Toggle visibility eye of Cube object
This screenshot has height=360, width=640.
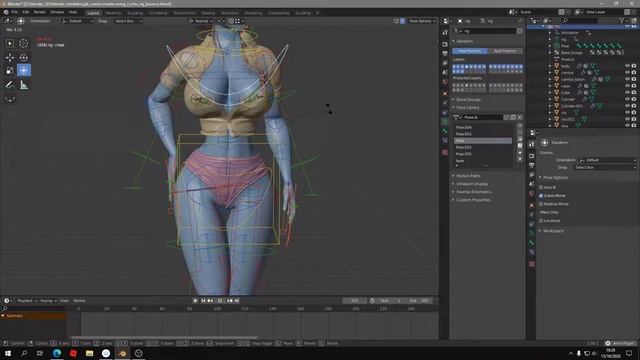(627, 93)
